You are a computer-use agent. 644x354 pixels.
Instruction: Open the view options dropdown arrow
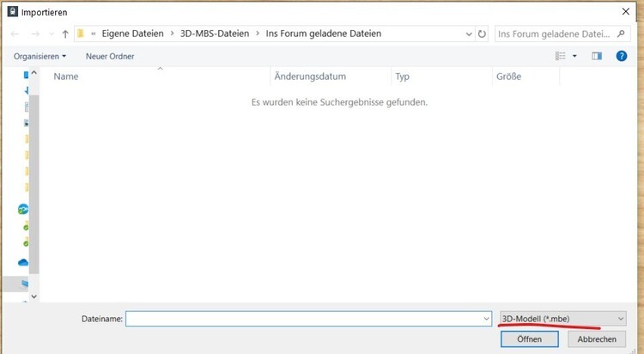pyautogui.click(x=574, y=56)
